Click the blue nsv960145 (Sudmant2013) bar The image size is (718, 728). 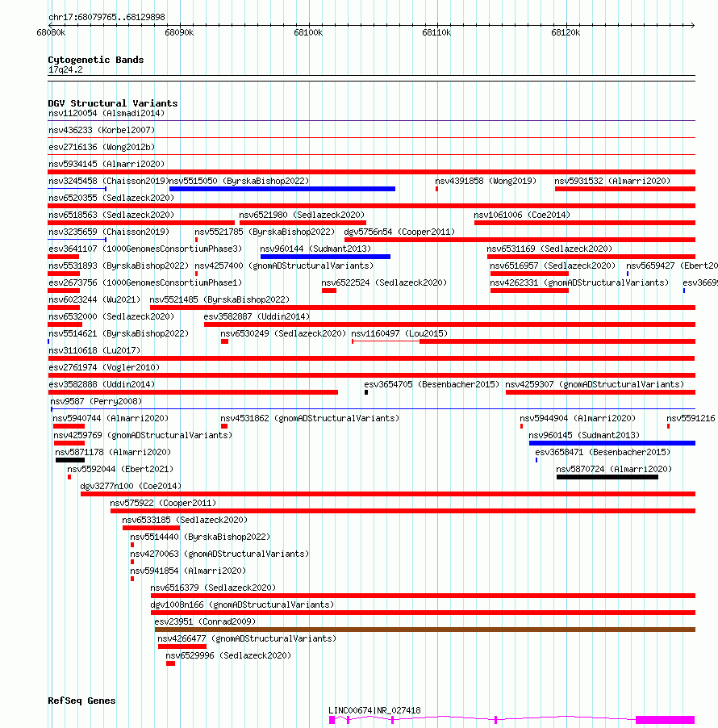612,443
